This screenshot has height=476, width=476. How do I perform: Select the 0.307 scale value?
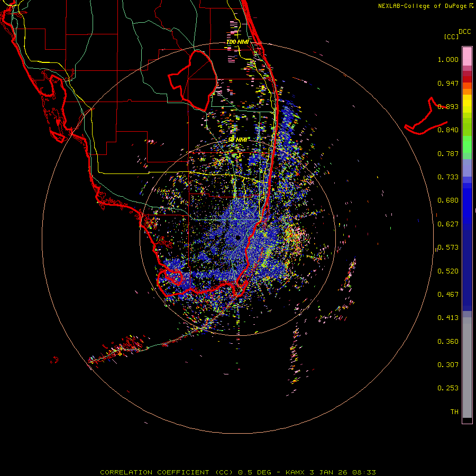point(448,365)
